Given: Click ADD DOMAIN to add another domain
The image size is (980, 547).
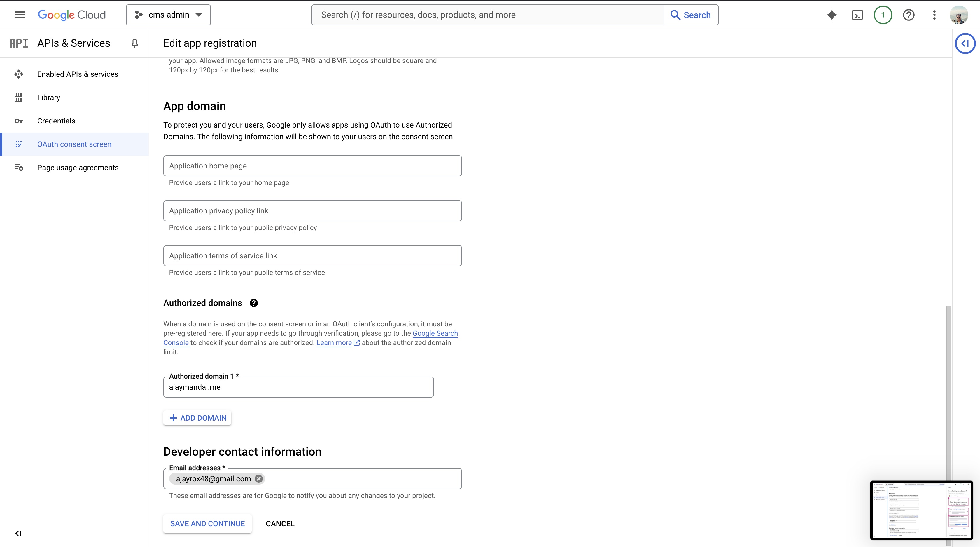Looking at the screenshot, I should tap(197, 418).
